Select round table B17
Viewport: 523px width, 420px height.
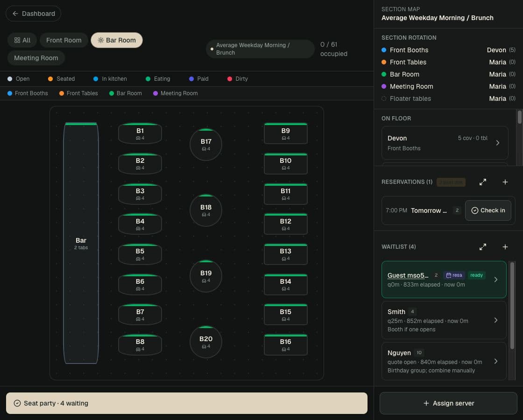coord(206,144)
